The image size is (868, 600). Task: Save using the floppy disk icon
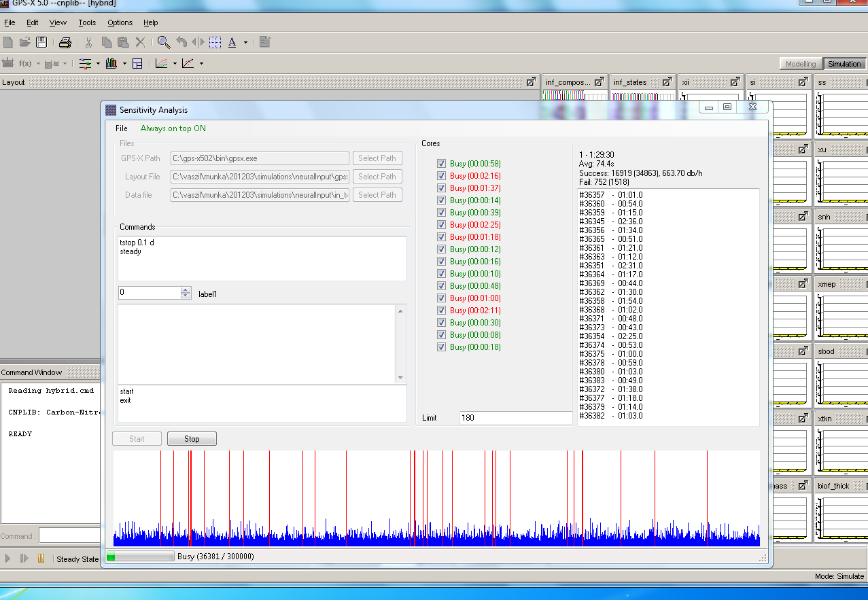tap(41, 42)
